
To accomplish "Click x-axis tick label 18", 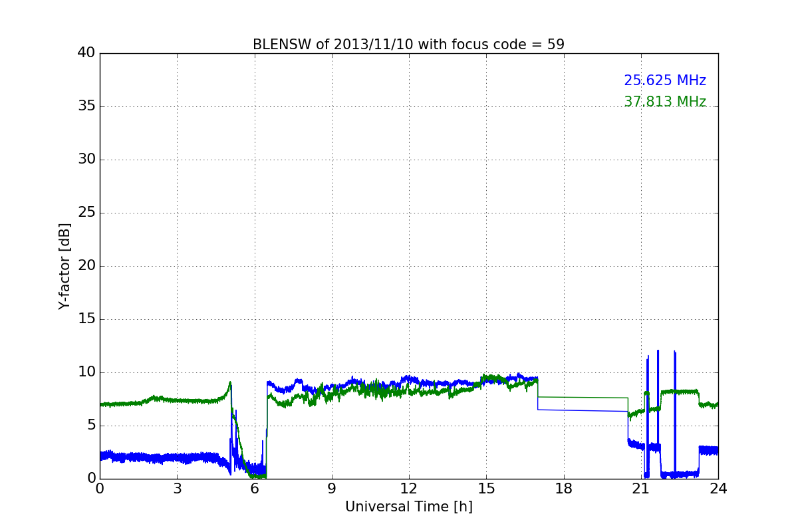I will point(564,489).
